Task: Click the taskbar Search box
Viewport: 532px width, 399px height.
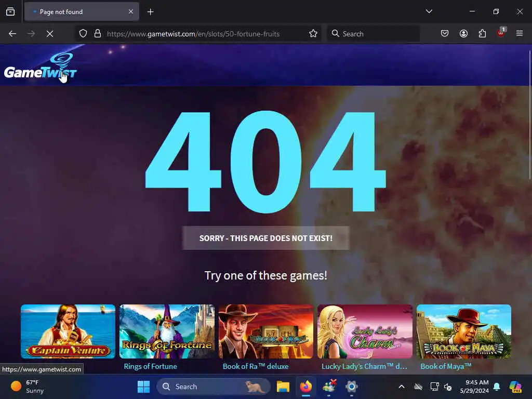Action: [x=214, y=387]
